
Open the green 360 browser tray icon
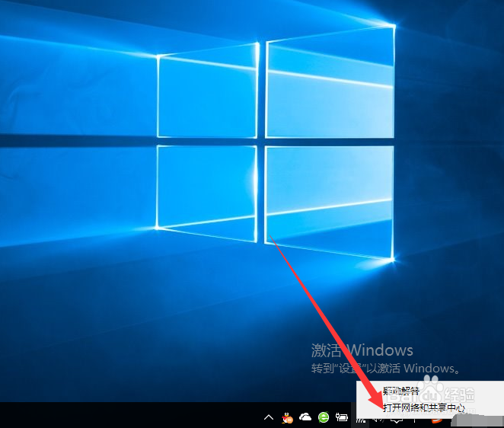tap(324, 417)
